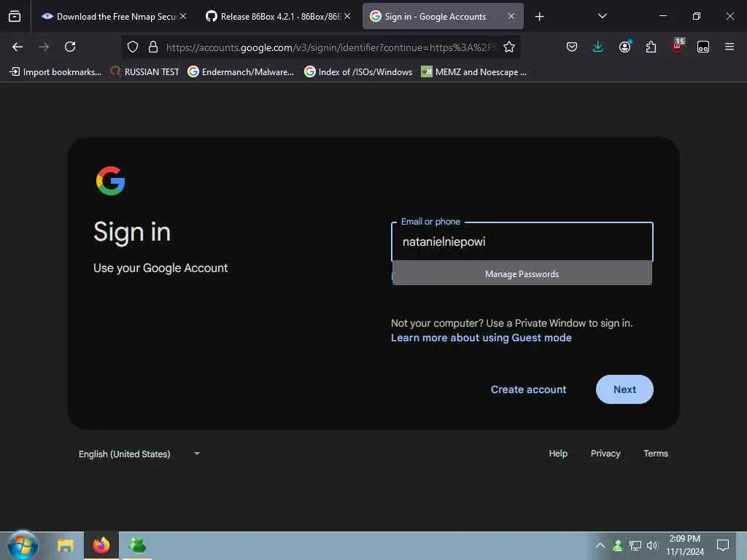Open Index of /ISOs/Windows bookmark

tap(358, 72)
